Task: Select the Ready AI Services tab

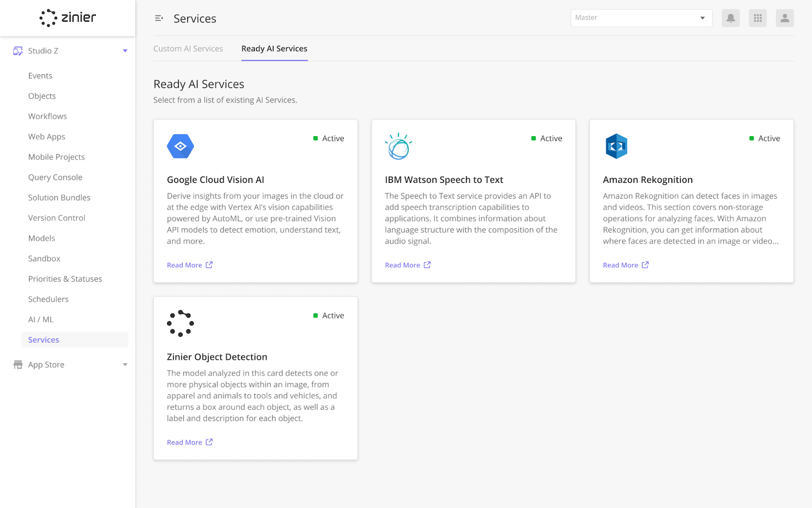Action: coord(275,49)
